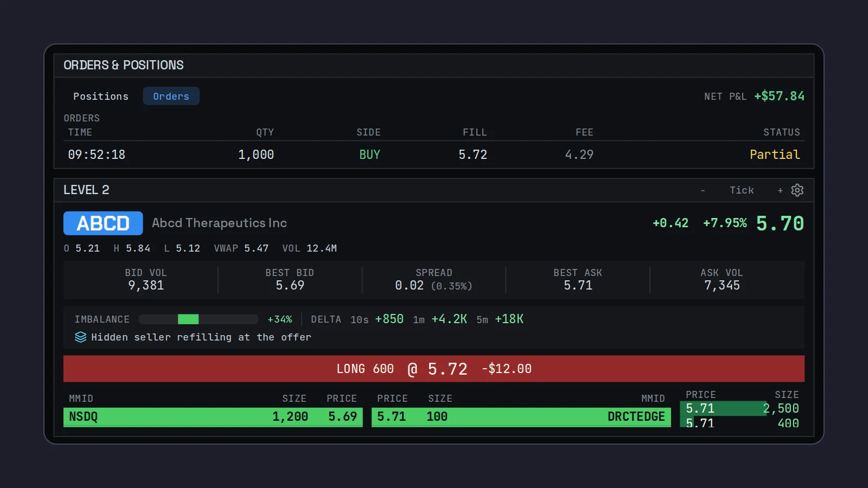868x488 pixels.
Task: Open Level 2 settings gear icon
Action: 797,190
